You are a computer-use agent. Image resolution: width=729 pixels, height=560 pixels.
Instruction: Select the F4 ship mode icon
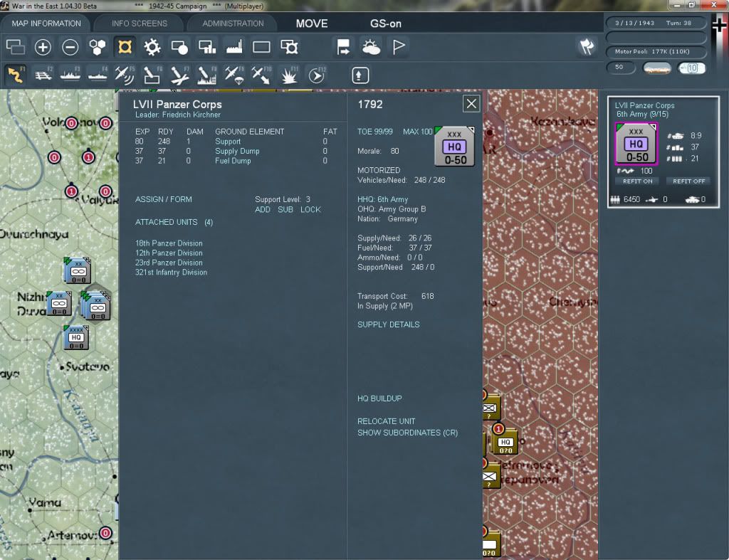pos(98,75)
